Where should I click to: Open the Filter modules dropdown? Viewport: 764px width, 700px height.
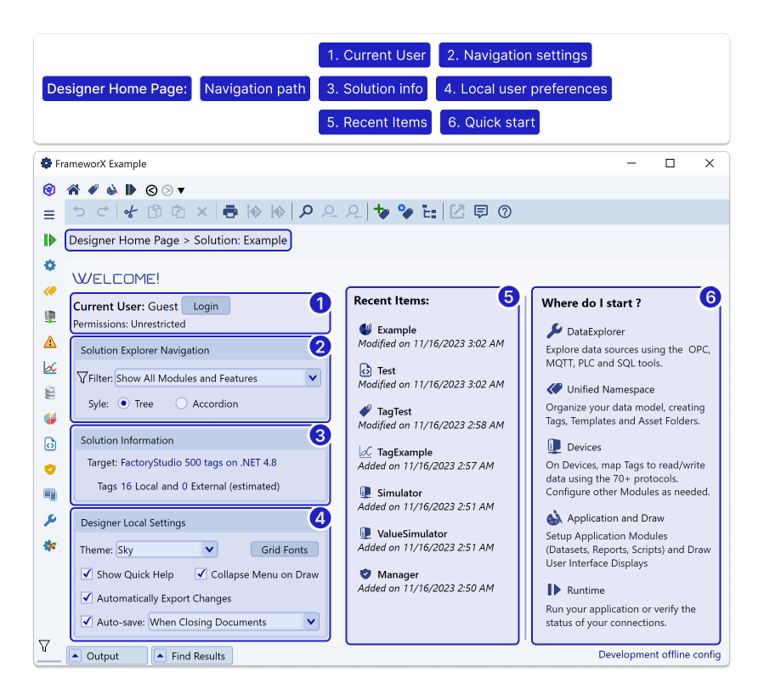pos(312,378)
